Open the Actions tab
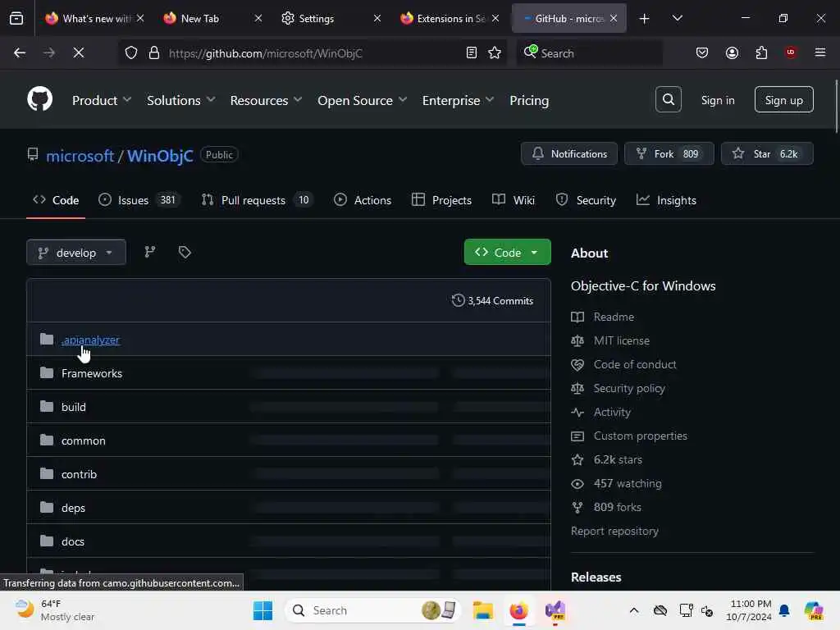The width and height of the screenshot is (840, 630). point(363,200)
